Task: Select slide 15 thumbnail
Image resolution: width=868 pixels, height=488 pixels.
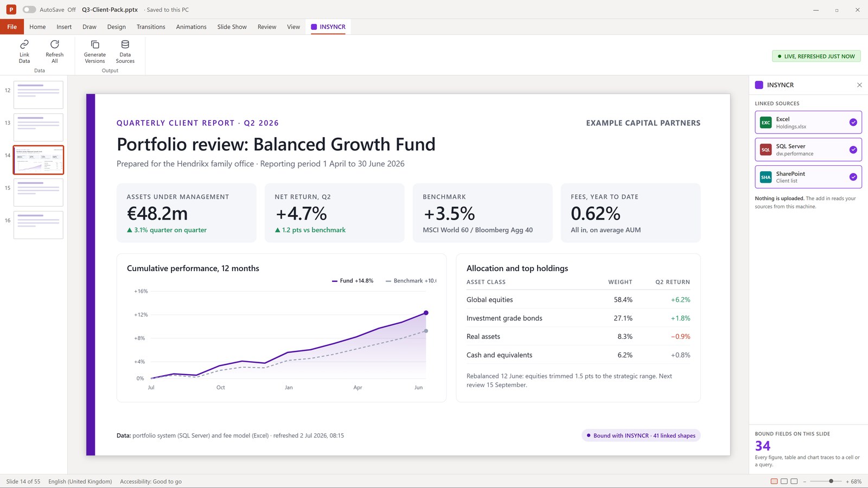Action: click(39, 192)
